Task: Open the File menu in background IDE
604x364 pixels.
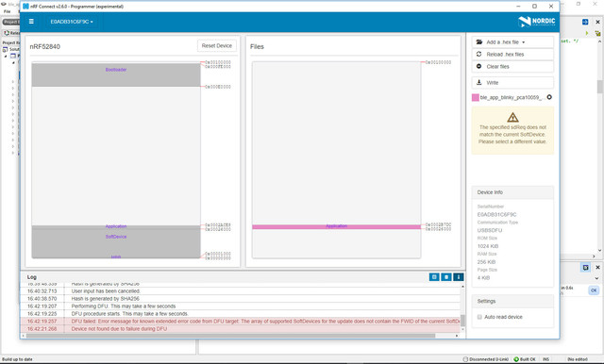Action: click(7, 11)
